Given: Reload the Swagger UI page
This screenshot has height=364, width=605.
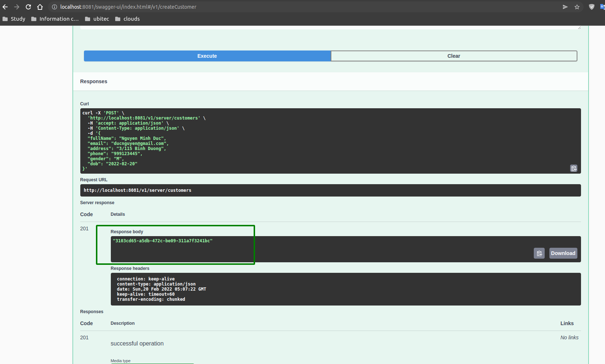Looking at the screenshot, I should pos(28,7).
